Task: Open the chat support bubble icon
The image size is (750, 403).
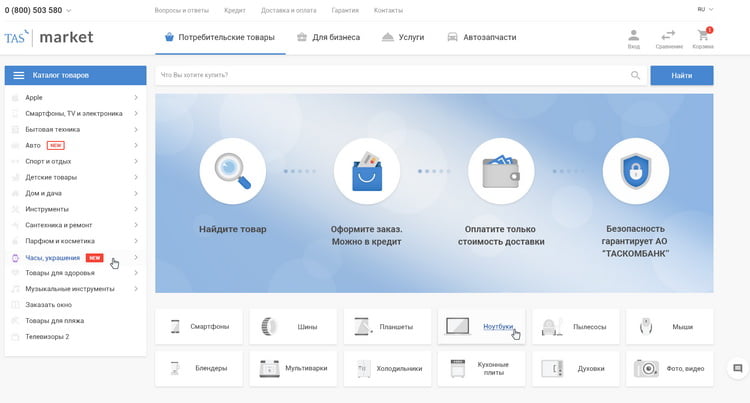Action: [737, 368]
